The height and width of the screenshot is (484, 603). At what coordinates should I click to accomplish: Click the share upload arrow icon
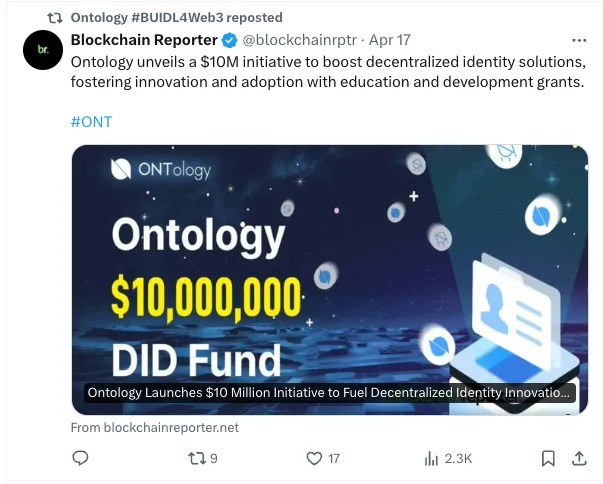coord(578,458)
